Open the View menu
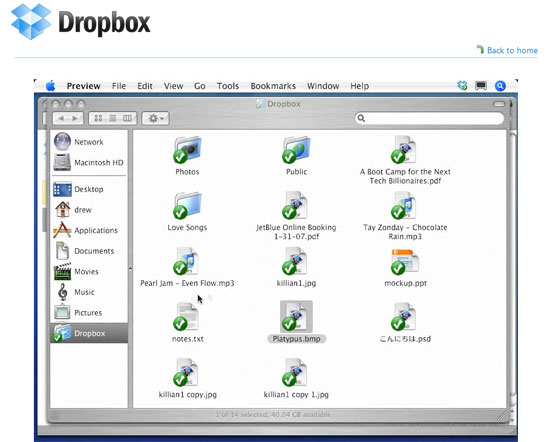 [x=173, y=86]
